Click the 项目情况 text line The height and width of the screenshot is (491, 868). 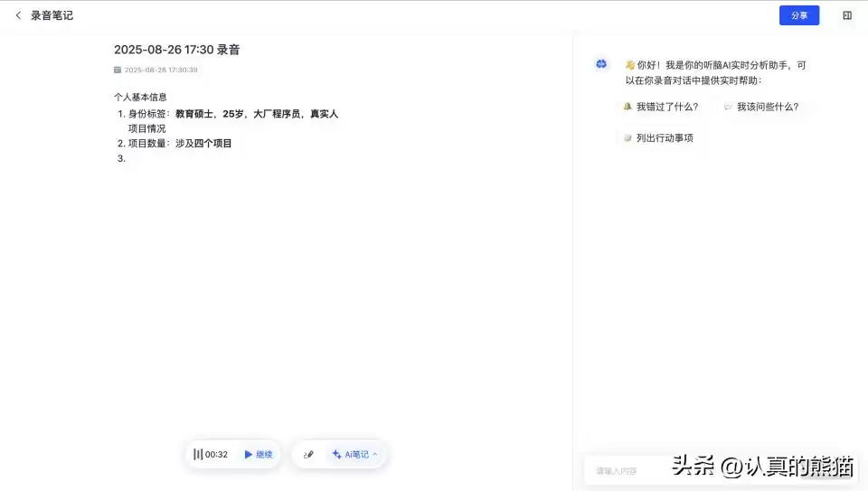pos(146,128)
